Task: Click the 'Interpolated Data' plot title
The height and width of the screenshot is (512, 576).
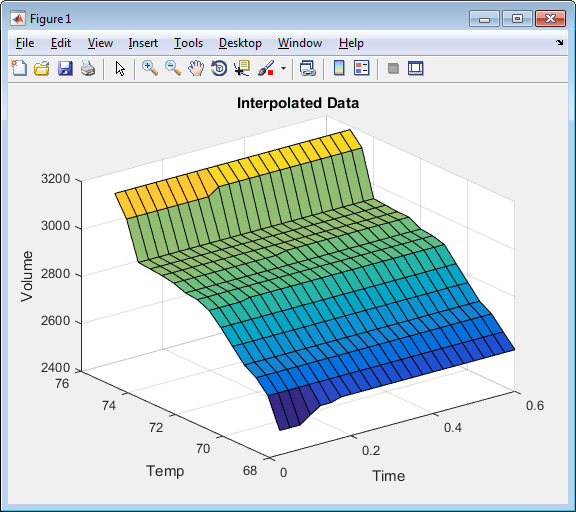Action: (x=298, y=103)
